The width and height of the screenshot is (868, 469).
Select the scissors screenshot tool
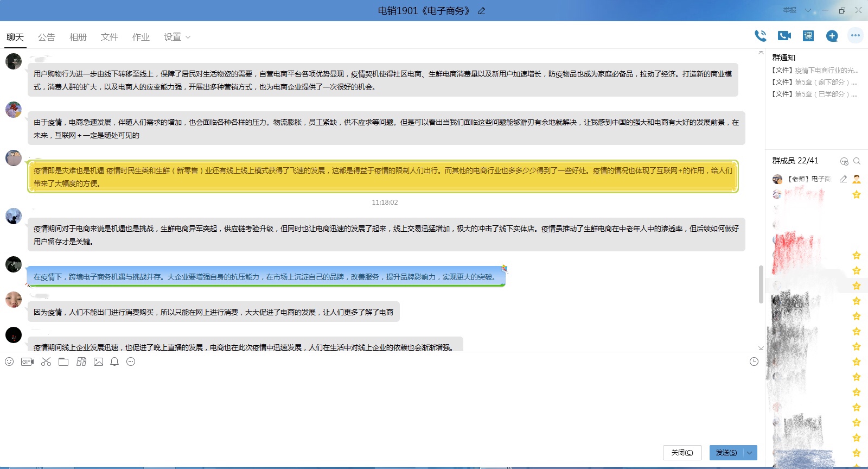click(46, 362)
